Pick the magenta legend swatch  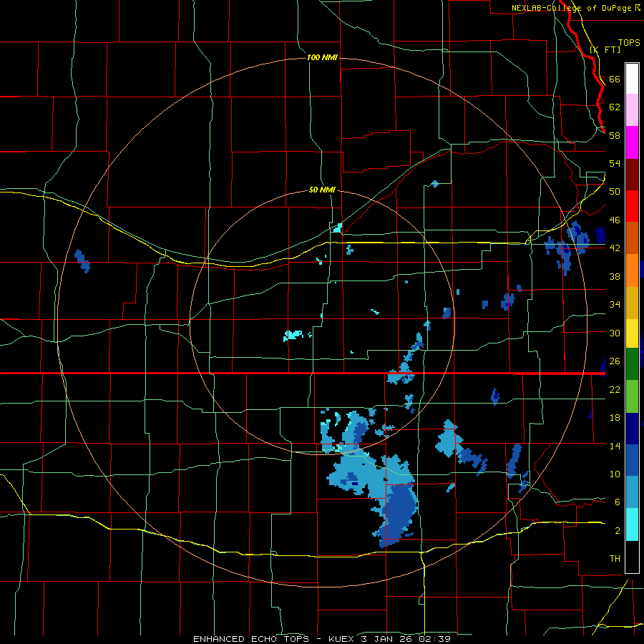[x=632, y=142]
